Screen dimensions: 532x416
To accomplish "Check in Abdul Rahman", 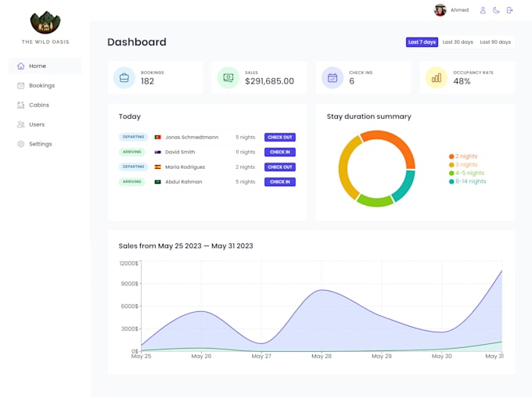I will click(280, 182).
